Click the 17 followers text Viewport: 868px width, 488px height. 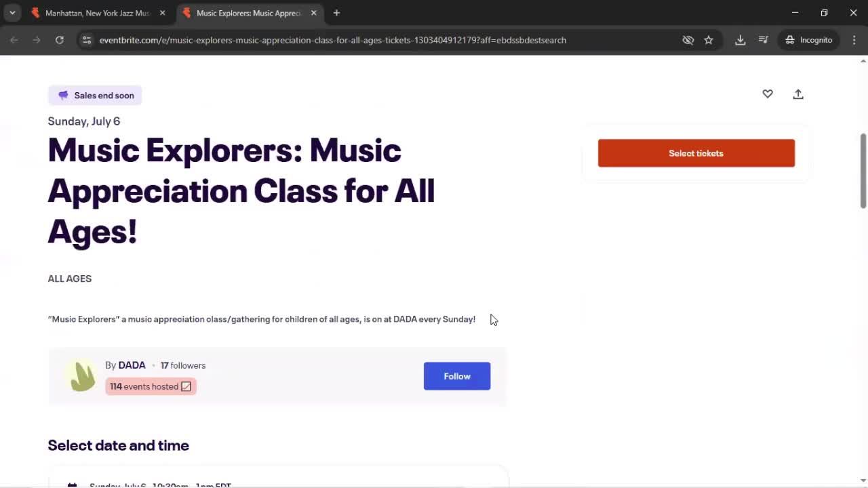click(x=183, y=365)
